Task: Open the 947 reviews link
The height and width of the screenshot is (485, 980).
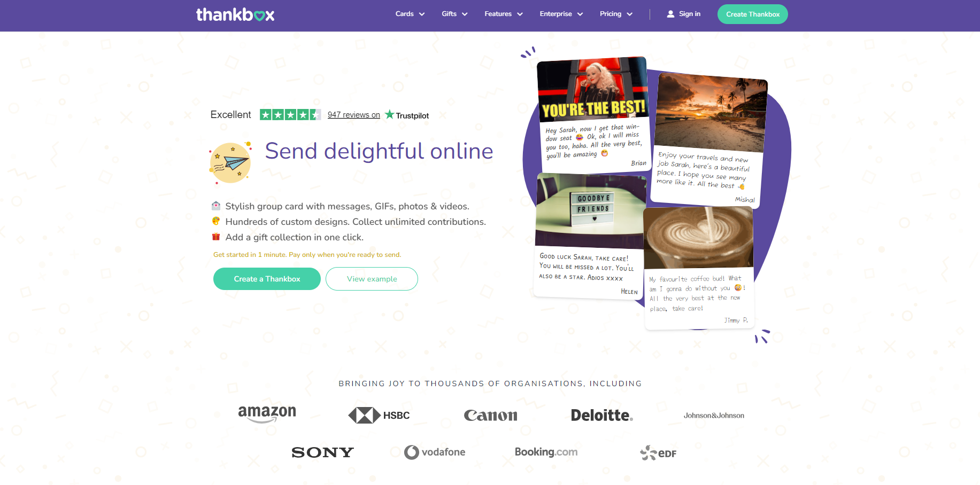Action: pyautogui.click(x=354, y=115)
